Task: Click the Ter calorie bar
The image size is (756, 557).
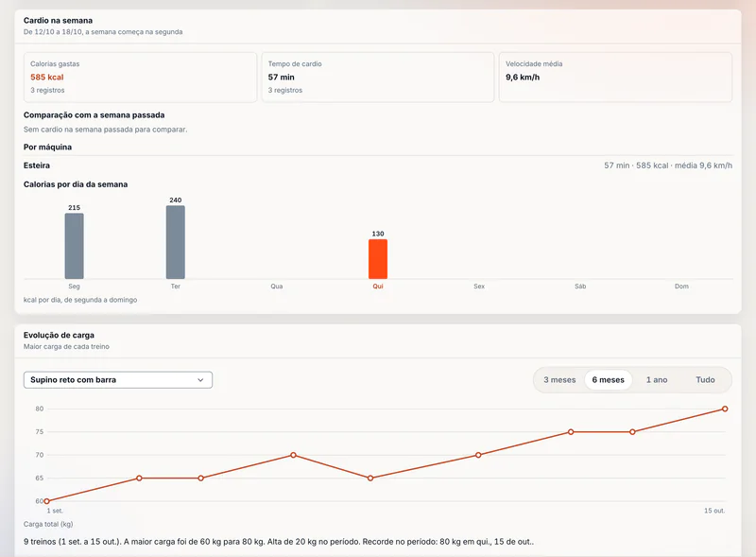Action: (176, 242)
